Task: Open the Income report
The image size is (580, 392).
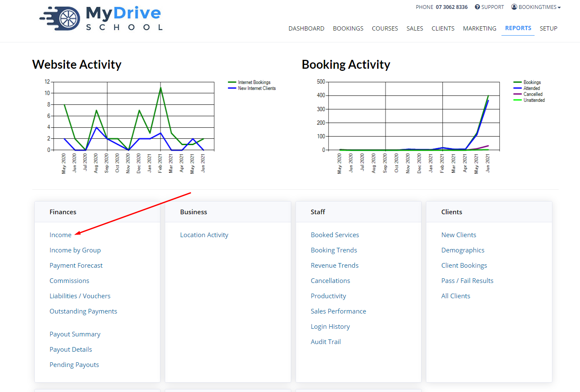Action: [x=60, y=235]
